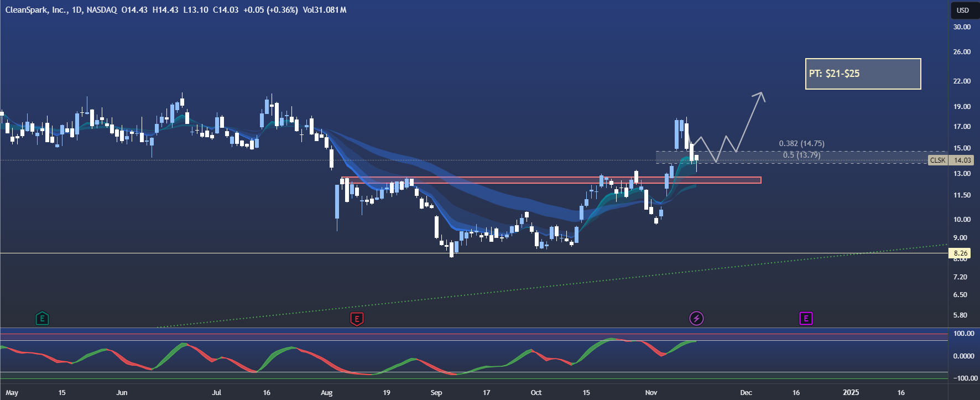This screenshot has width=980, height=400.
Task: Select the 0.382 (14.75) Fibonacci level label
Action: (x=801, y=143)
